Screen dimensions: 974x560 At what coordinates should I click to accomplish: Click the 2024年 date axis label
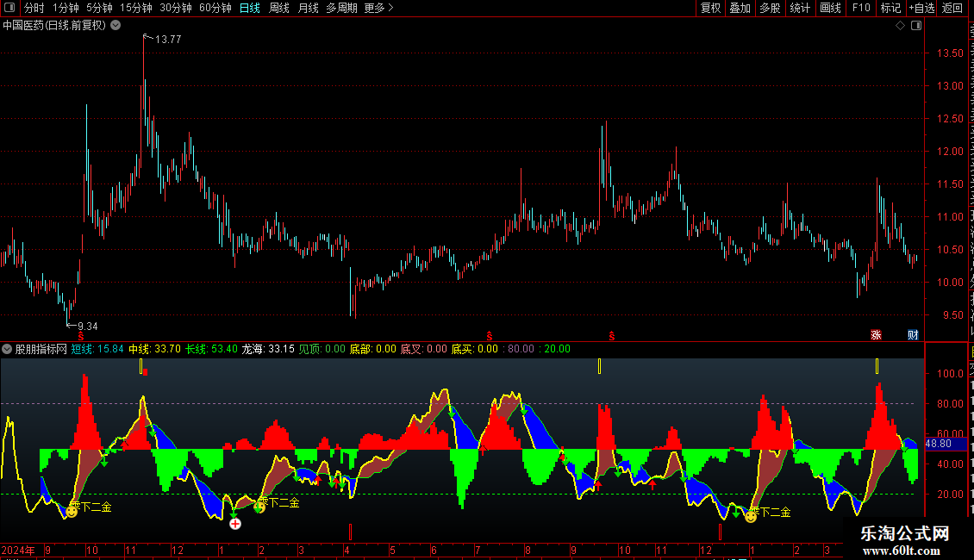[x=17, y=551]
